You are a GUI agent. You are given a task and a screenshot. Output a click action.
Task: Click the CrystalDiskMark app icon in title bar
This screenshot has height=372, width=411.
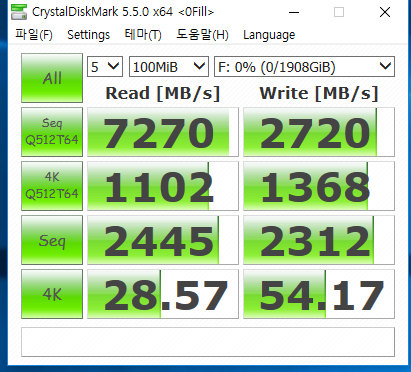point(19,12)
